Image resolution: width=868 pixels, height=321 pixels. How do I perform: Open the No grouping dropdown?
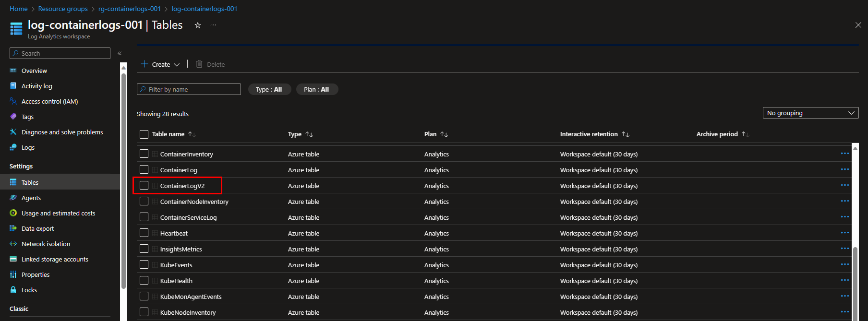pyautogui.click(x=810, y=113)
